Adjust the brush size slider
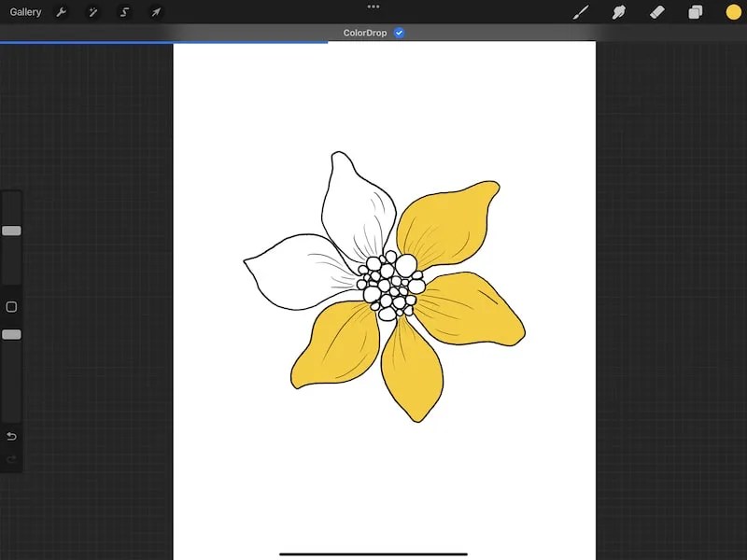This screenshot has height=560, width=747. click(x=13, y=231)
